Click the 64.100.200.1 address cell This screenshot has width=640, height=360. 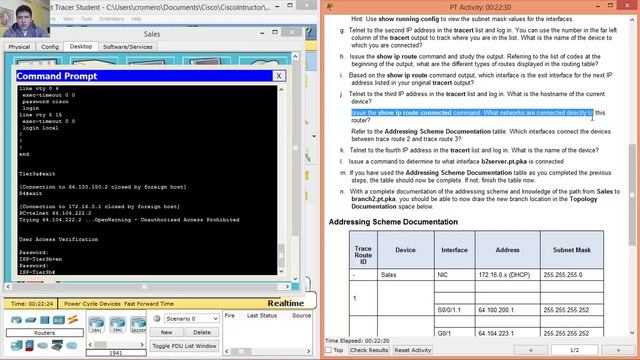click(x=507, y=310)
